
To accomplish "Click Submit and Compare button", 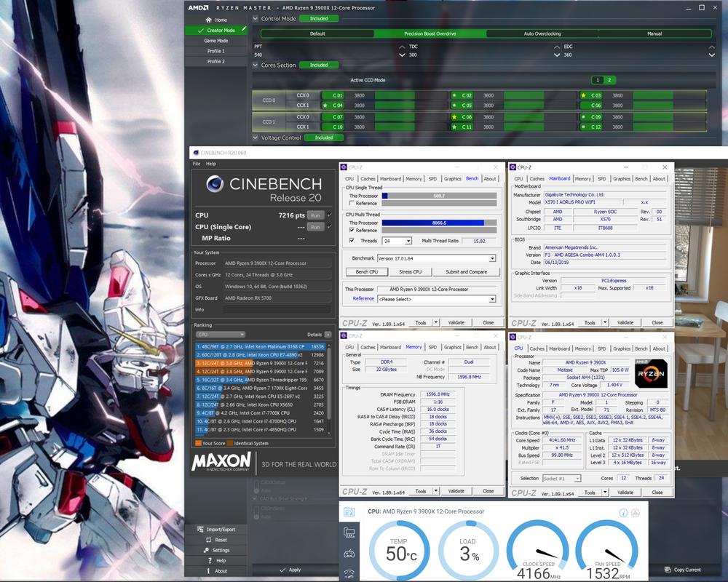I will (466, 272).
